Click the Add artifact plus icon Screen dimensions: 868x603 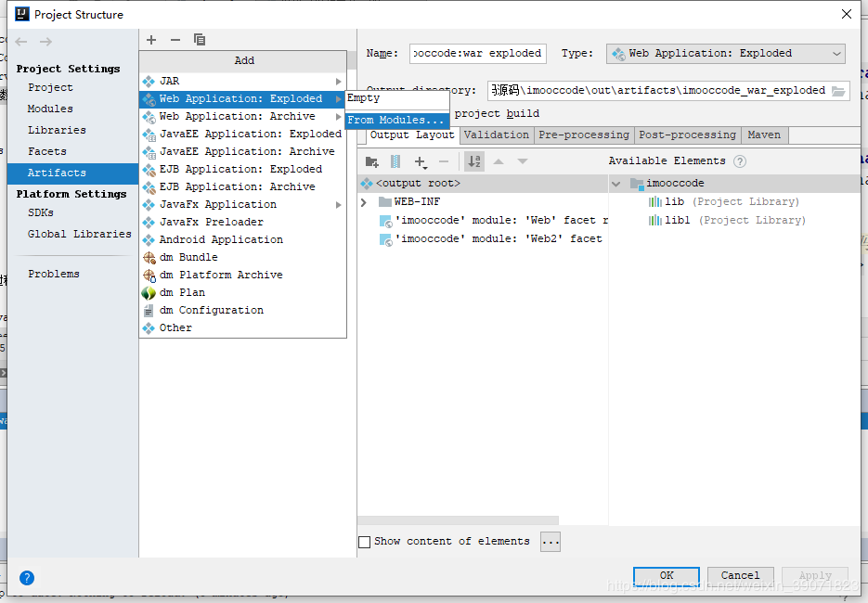[150, 39]
